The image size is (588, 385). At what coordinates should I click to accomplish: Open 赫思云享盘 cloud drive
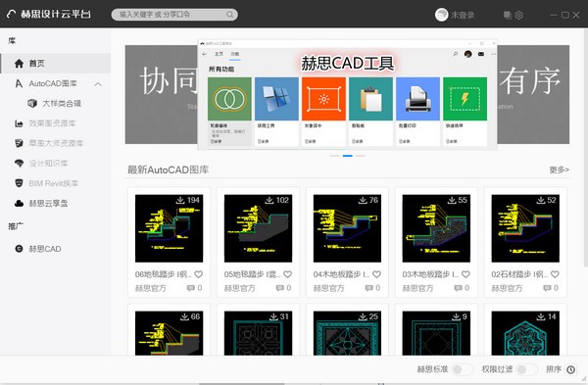click(48, 203)
